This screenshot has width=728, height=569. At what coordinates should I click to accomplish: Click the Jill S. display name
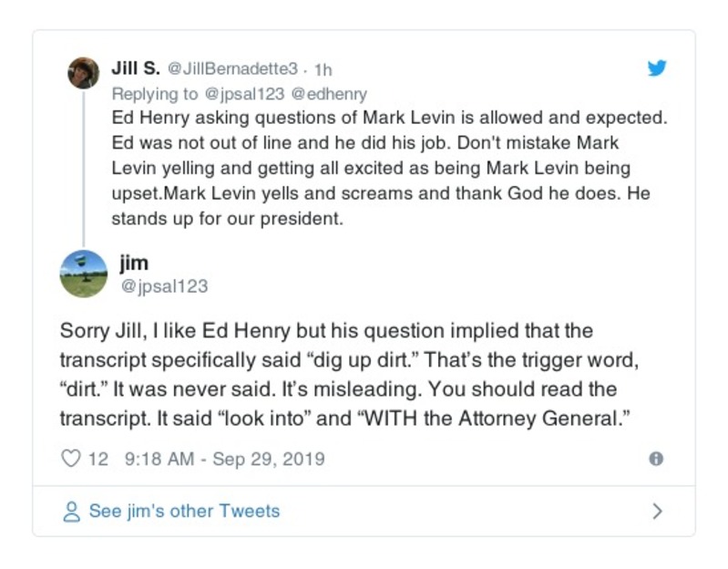click(x=135, y=68)
